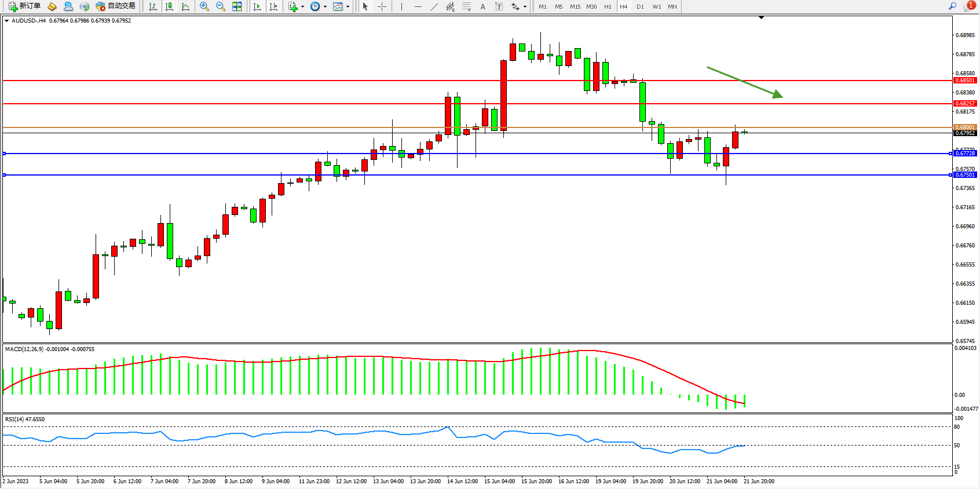Draw a horizontal line tool
The width and height of the screenshot is (980, 489).
click(418, 6)
